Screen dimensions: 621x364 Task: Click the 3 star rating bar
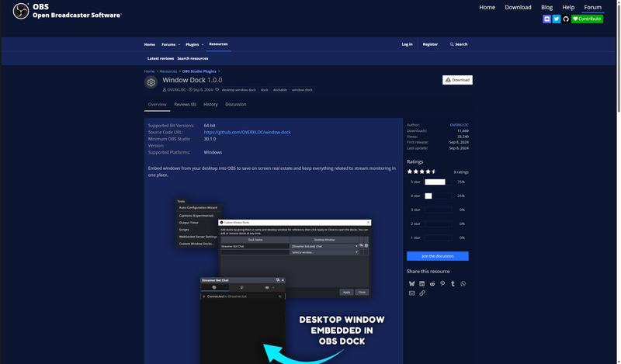pos(438,210)
